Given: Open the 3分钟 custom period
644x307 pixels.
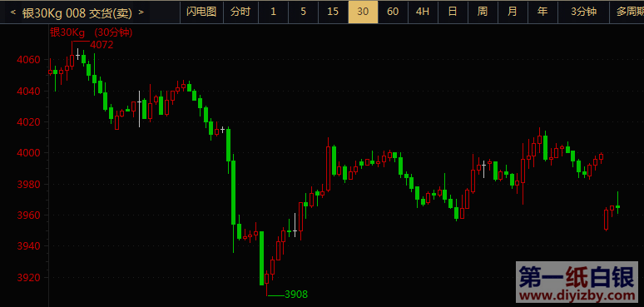Looking at the screenshot, I should (x=583, y=12).
